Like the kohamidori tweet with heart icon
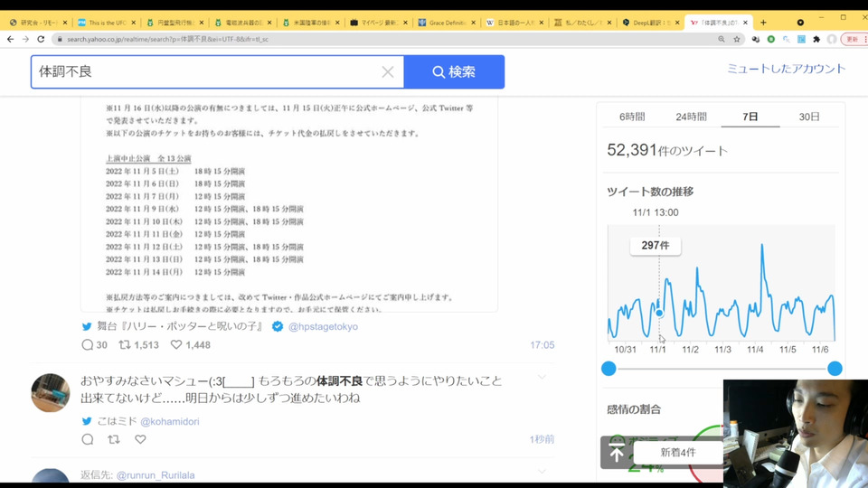Image resolution: width=868 pixels, height=488 pixels. point(141,439)
